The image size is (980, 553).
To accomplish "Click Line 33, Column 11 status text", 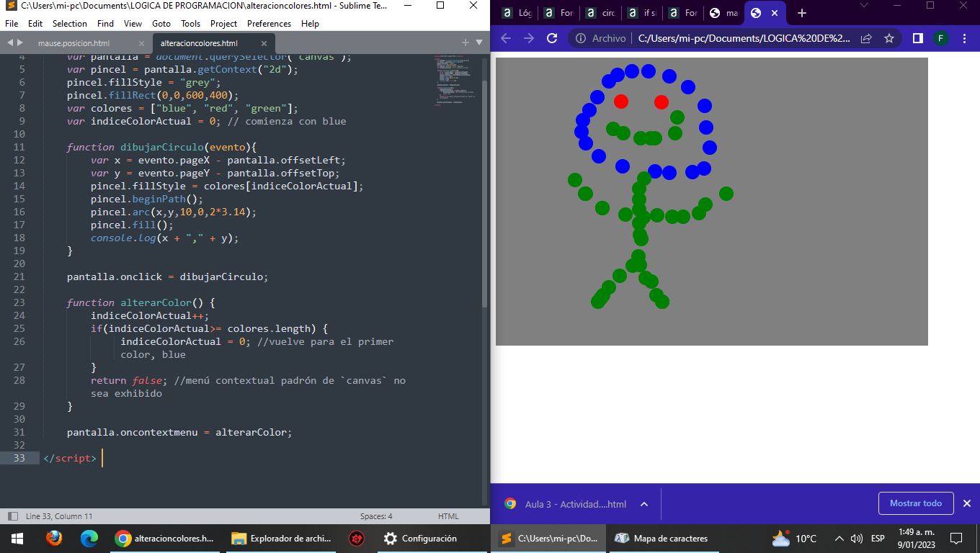I will pyautogui.click(x=59, y=516).
